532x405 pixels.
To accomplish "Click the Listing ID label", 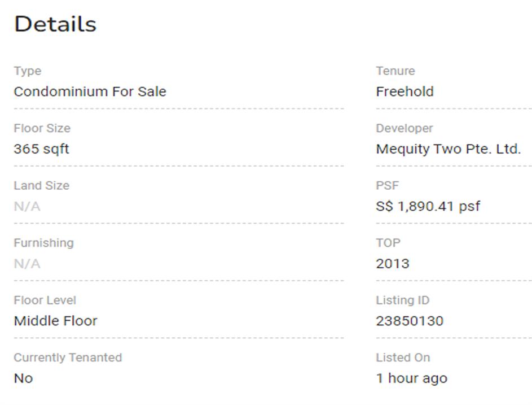I will coord(402,300).
